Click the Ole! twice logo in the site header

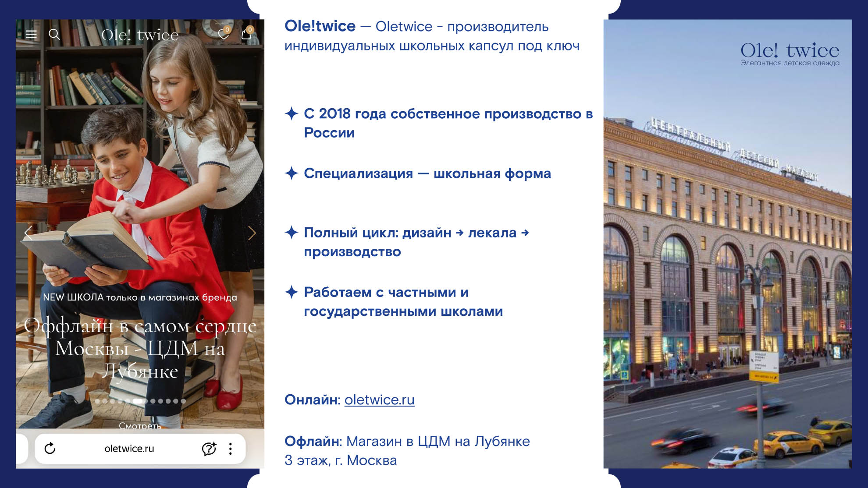point(140,35)
